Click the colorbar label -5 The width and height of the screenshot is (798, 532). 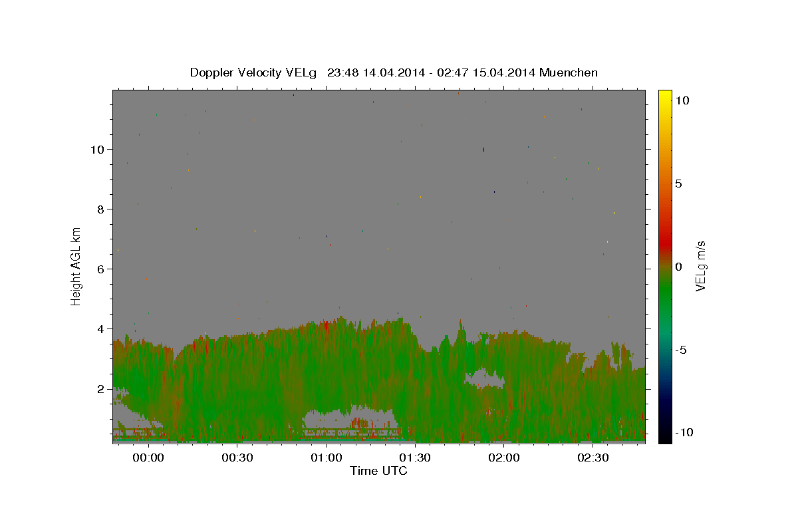click(x=681, y=350)
